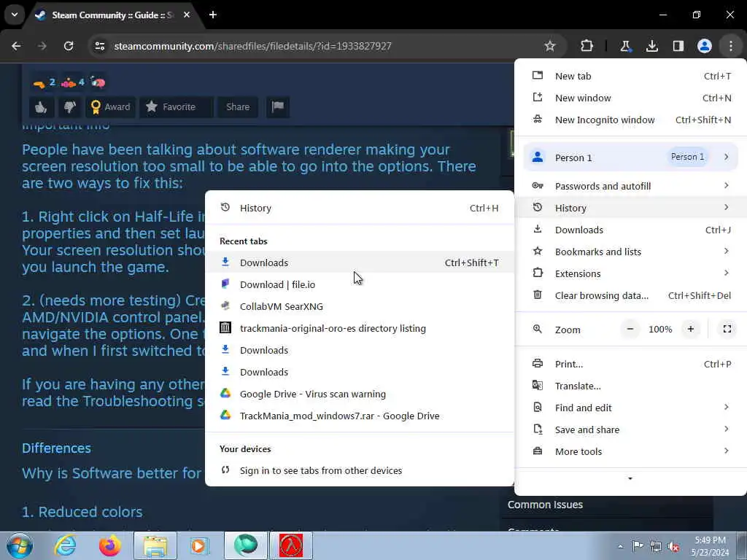Close the Chrome three-dot menu button
This screenshot has height=560, width=747.
(x=730, y=46)
